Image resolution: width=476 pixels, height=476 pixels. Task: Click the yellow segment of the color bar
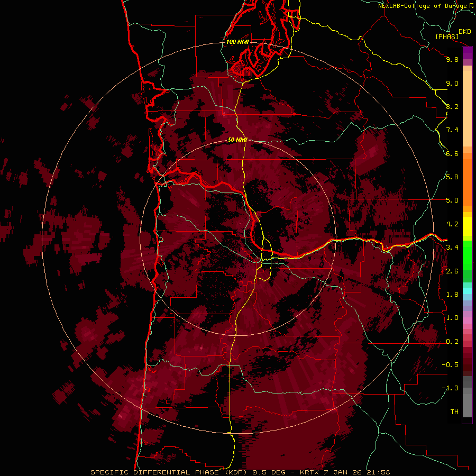[467, 226]
